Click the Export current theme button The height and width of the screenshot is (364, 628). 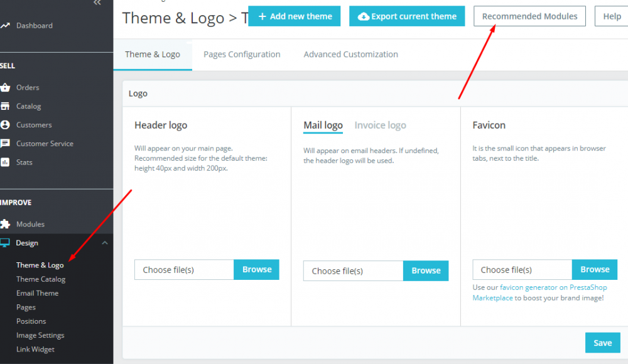(407, 16)
